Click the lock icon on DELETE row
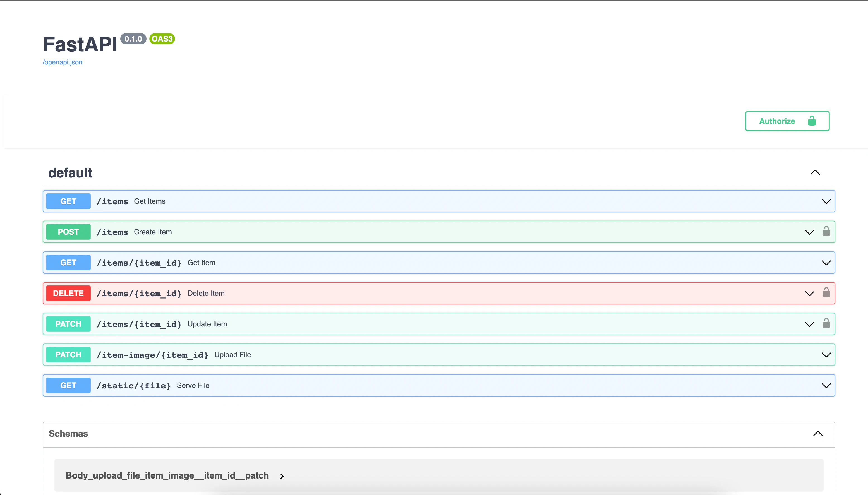Viewport: 868px width, 495px height. coord(826,293)
